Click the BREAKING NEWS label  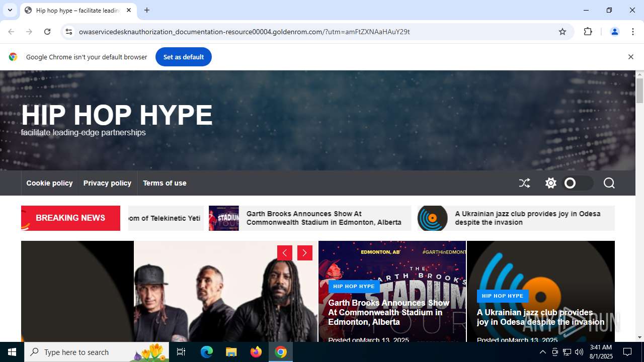coord(70,218)
